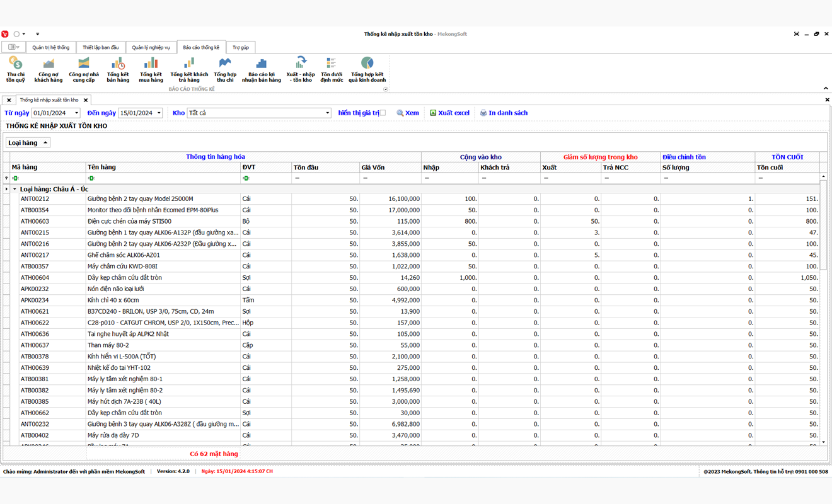Close the Thống kê nhập xuất tồn kho tab
832x504 pixels.
tap(86, 100)
